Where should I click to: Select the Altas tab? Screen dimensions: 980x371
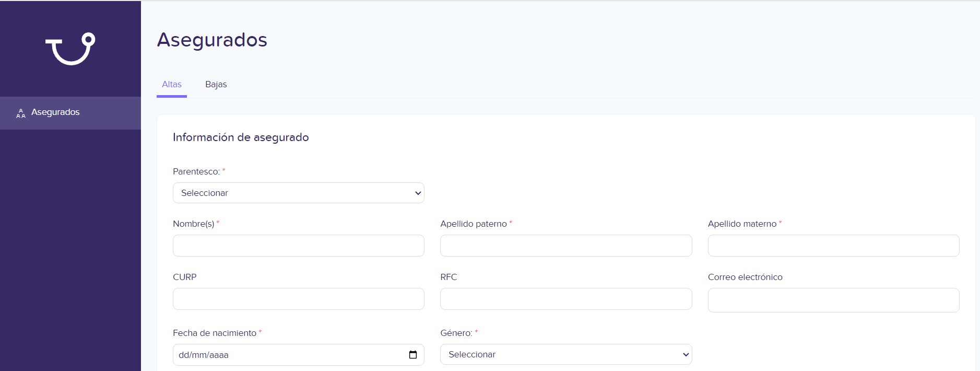172,84
